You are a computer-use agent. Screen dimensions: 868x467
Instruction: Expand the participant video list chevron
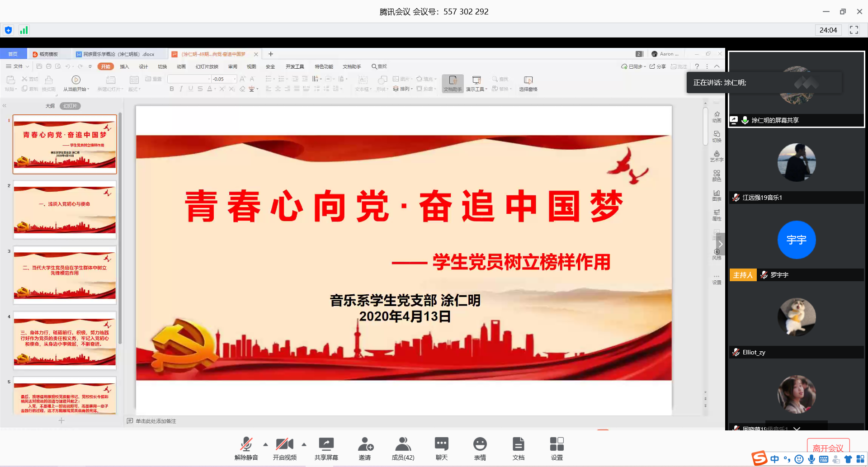(x=797, y=428)
